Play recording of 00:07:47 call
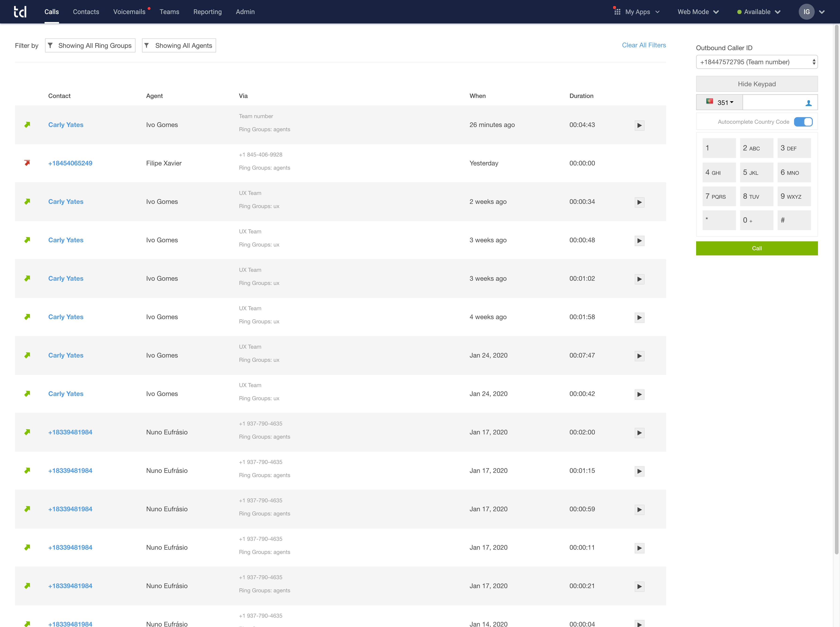The image size is (840, 627). [x=639, y=356]
